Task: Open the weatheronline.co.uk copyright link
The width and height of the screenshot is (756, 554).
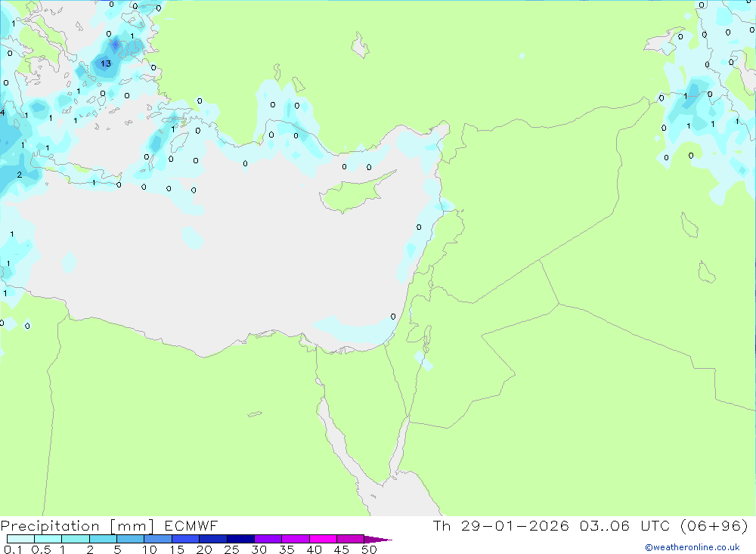Action: pyautogui.click(x=692, y=547)
